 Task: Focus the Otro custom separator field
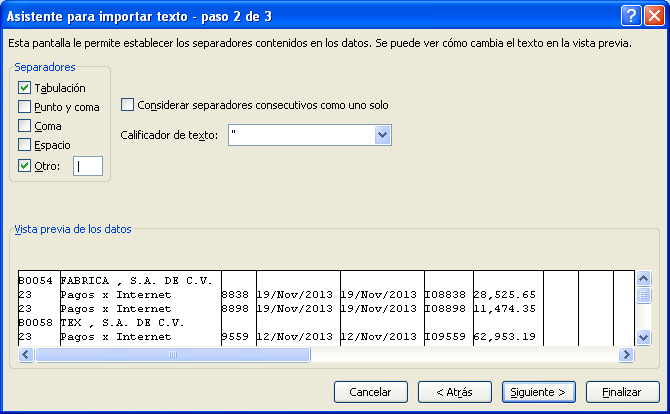coord(88,166)
